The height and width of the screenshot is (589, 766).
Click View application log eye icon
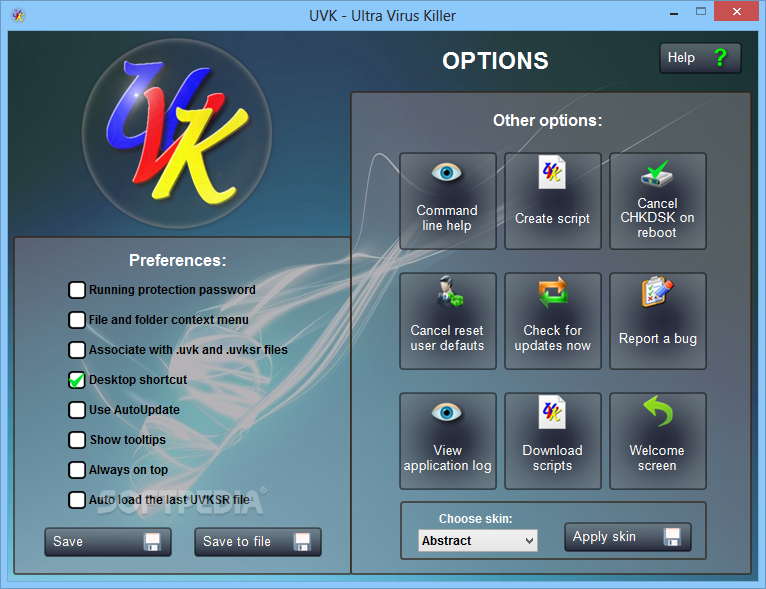coord(447,413)
